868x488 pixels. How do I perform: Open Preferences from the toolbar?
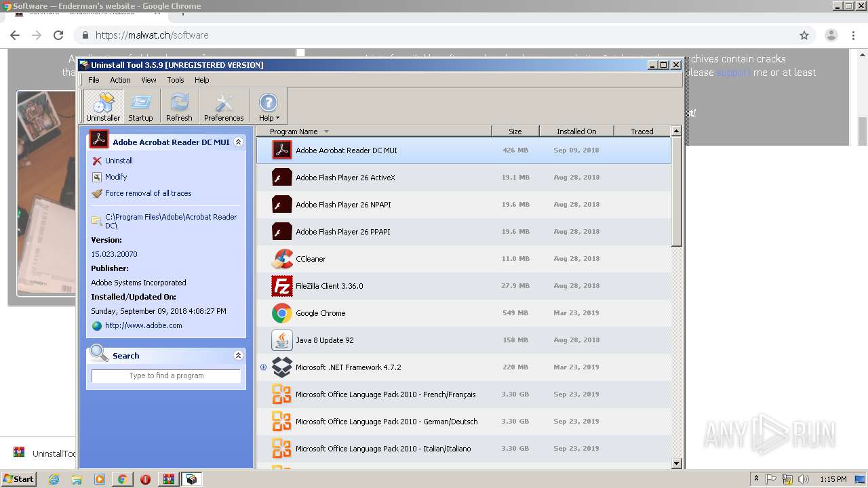point(224,107)
